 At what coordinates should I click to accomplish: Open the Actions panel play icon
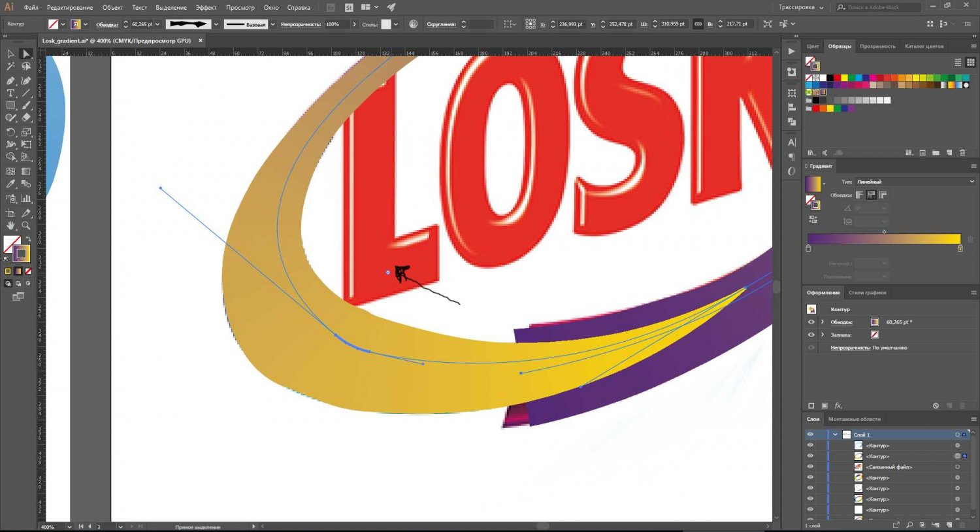(x=792, y=51)
